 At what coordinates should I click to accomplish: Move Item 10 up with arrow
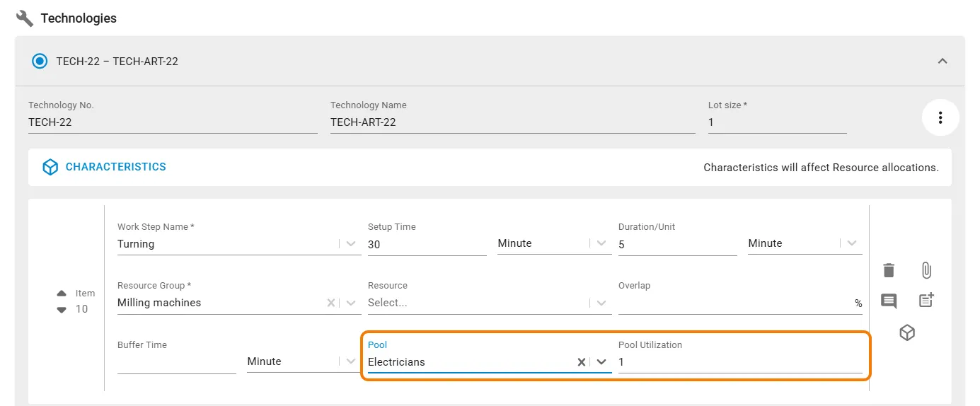point(62,294)
